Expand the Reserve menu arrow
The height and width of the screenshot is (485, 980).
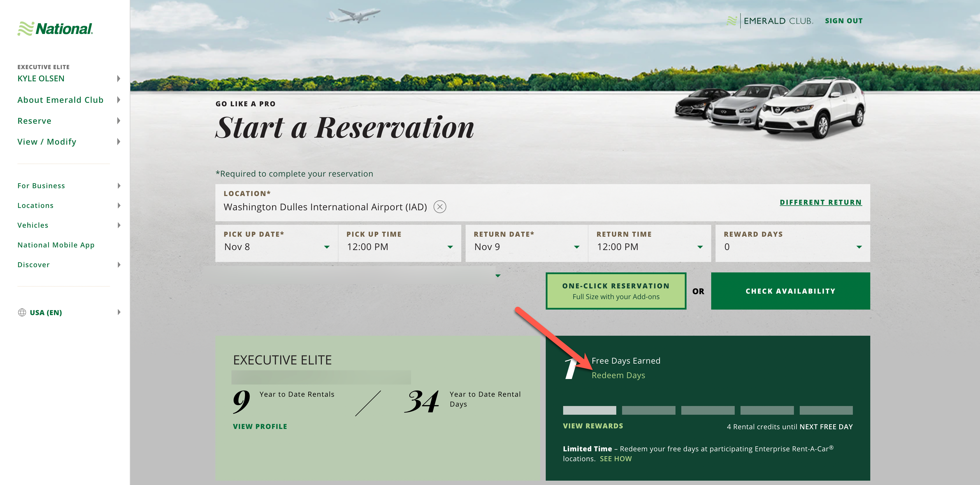coord(119,121)
